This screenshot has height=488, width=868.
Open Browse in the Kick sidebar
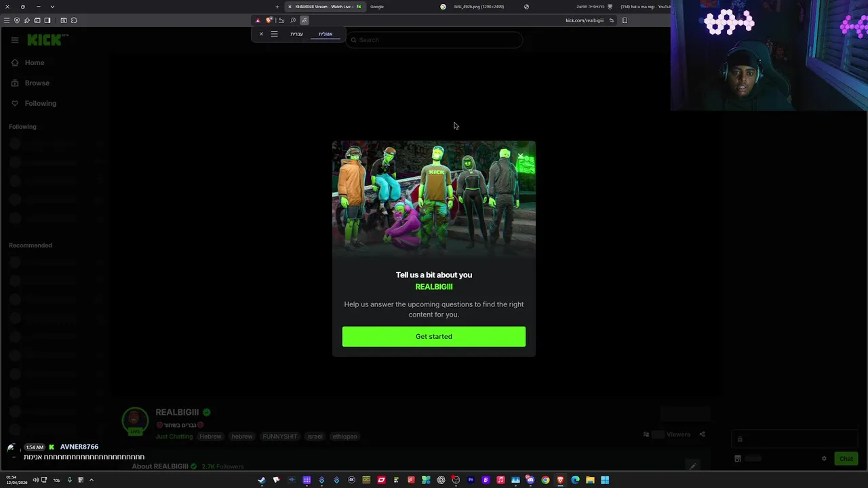[x=30, y=83]
